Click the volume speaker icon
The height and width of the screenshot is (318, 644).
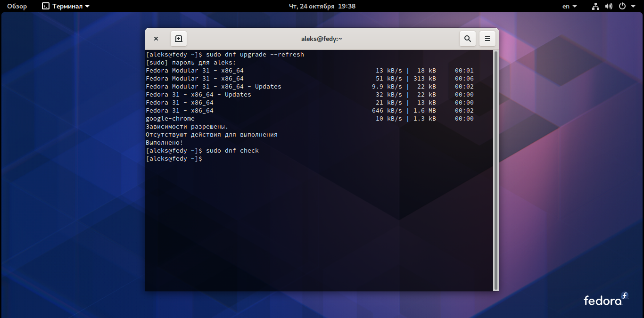pos(608,6)
